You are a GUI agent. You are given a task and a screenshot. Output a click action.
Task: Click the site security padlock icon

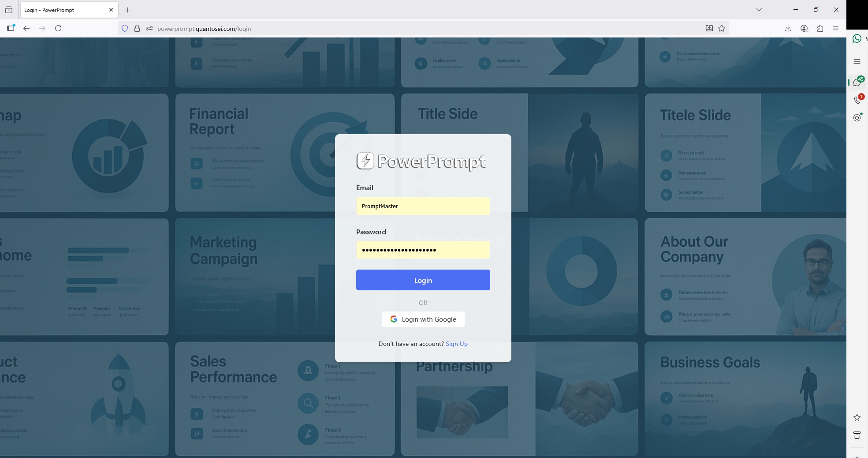(137, 29)
